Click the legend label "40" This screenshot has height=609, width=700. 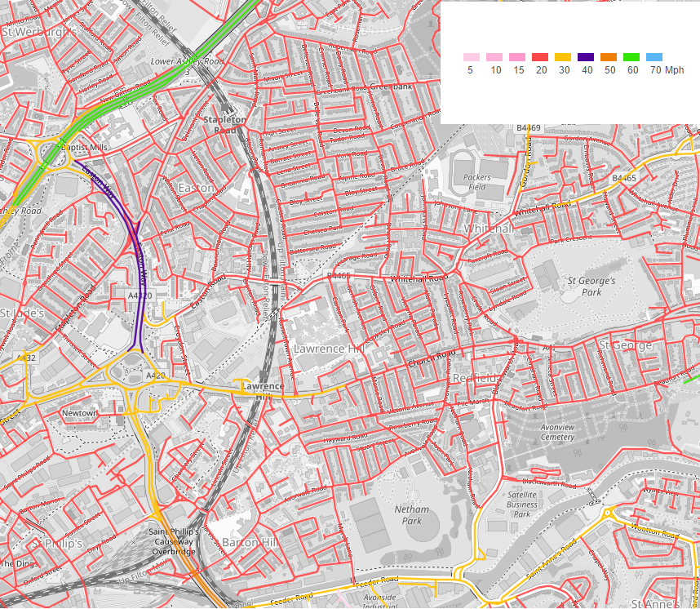pyautogui.click(x=587, y=70)
